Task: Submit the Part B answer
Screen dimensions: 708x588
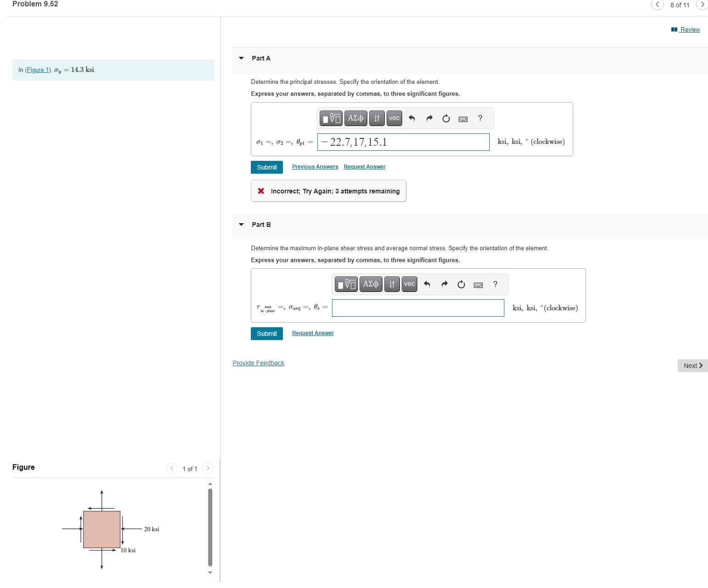Action: (266, 334)
